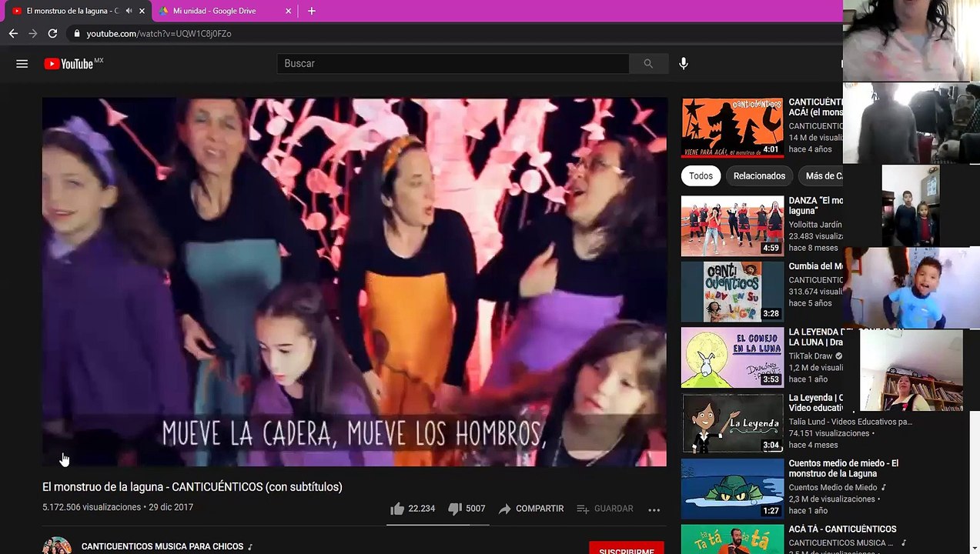Open the 4:01 Viene para acá thumbnail
The height and width of the screenshot is (554, 980).
[732, 127]
